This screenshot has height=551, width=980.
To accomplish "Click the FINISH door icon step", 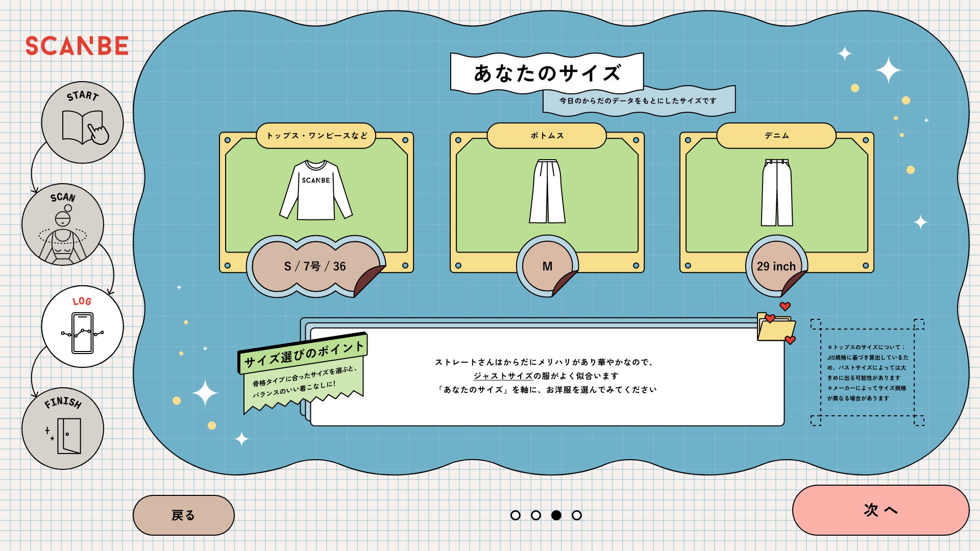I will [x=63, y=429].
